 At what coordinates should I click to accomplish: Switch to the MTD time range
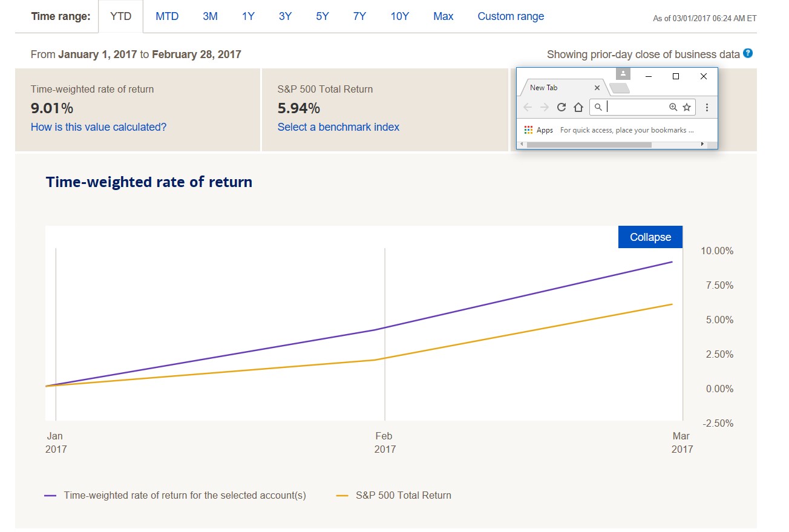[167, 16]
